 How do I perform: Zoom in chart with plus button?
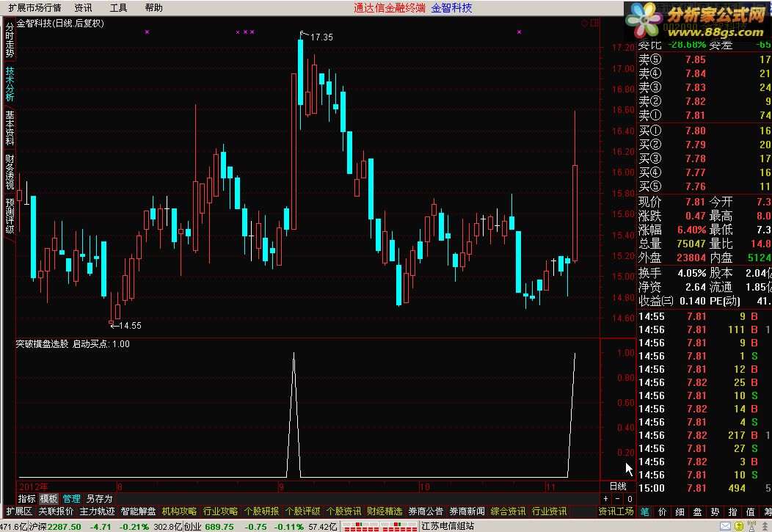coord(606,498)
